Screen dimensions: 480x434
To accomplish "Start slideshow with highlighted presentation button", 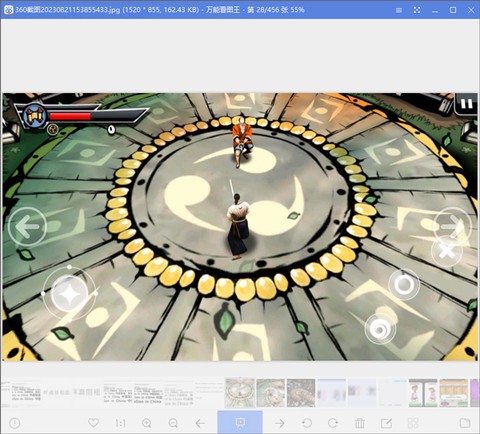I will [x=240, y=422].
